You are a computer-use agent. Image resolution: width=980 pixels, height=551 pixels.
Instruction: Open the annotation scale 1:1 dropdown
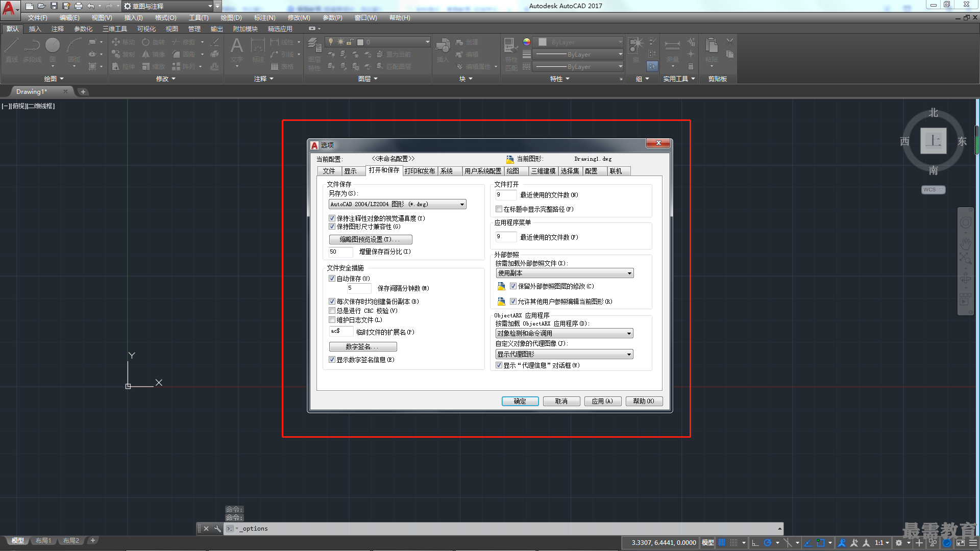pos(882,543)
